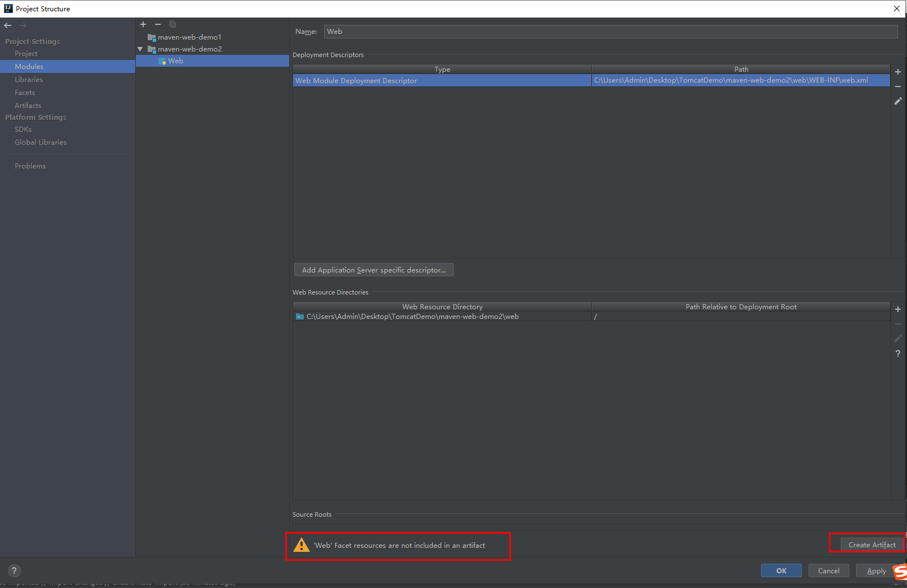The width and height of the screenshot is (907, 588).
Task: Add a deployment descriptor with the plus icon
Action: [x=898, y=72]
